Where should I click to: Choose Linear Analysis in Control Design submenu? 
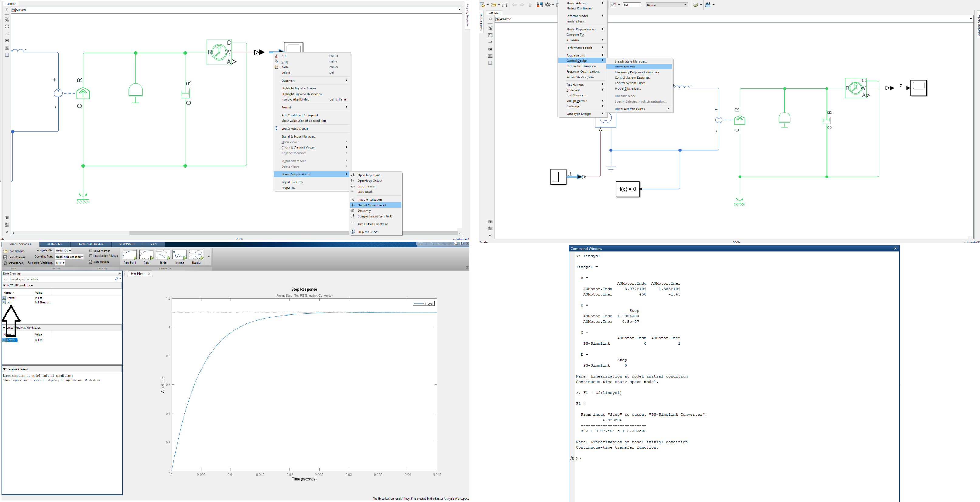coord(625,67)
